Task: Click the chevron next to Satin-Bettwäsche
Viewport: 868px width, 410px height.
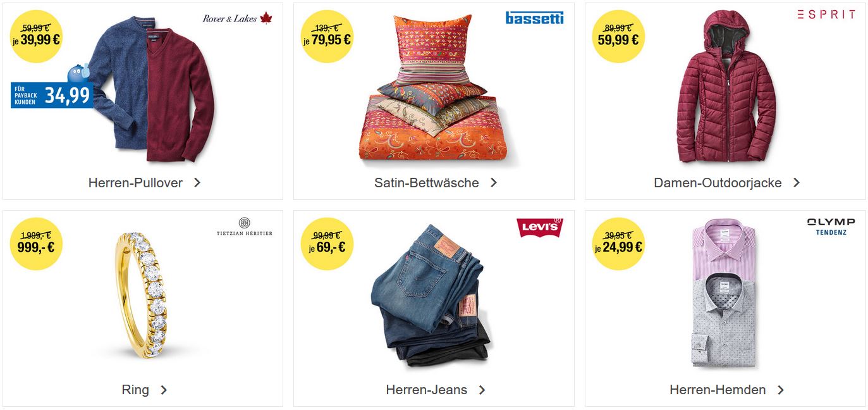Action: pyautogui.click(x=494, y=183)
